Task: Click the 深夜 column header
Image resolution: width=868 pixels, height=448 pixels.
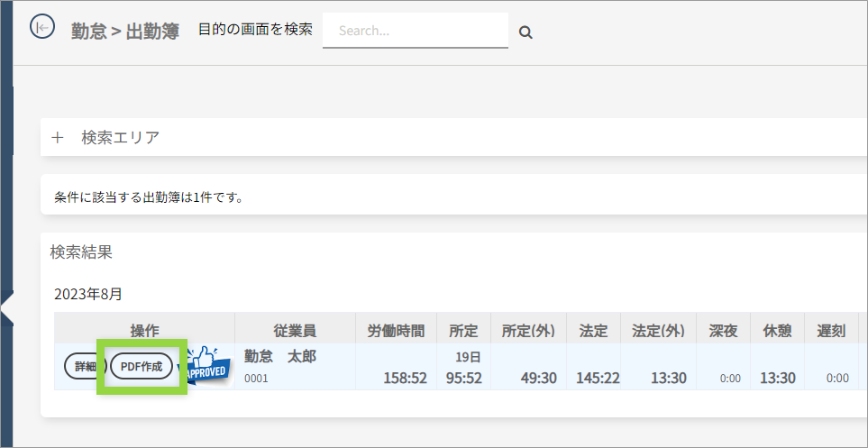Action: pyautogui.click(x=724, y=331)
